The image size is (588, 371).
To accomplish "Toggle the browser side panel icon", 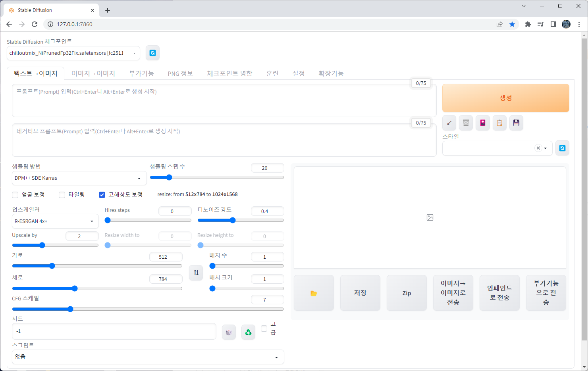I will coord(553,24).
